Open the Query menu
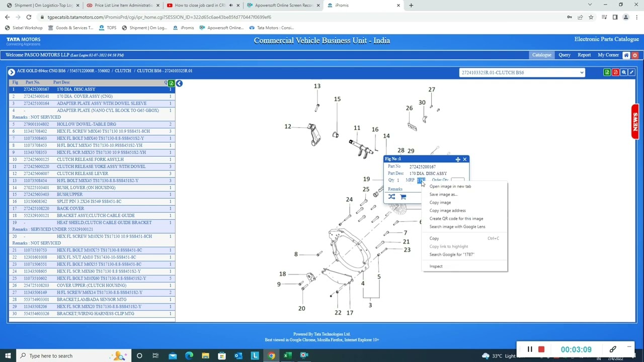Screen dimensions: 644x362 click(565, 55)
